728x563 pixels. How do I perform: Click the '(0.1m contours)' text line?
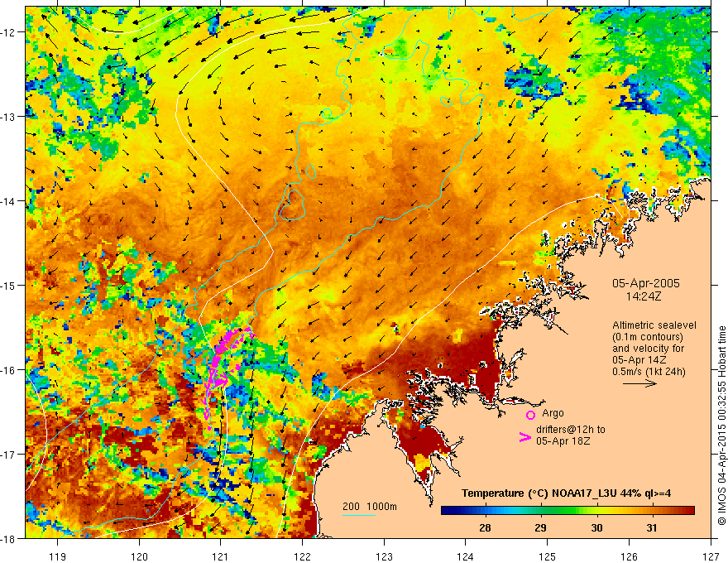coord(648,337)
